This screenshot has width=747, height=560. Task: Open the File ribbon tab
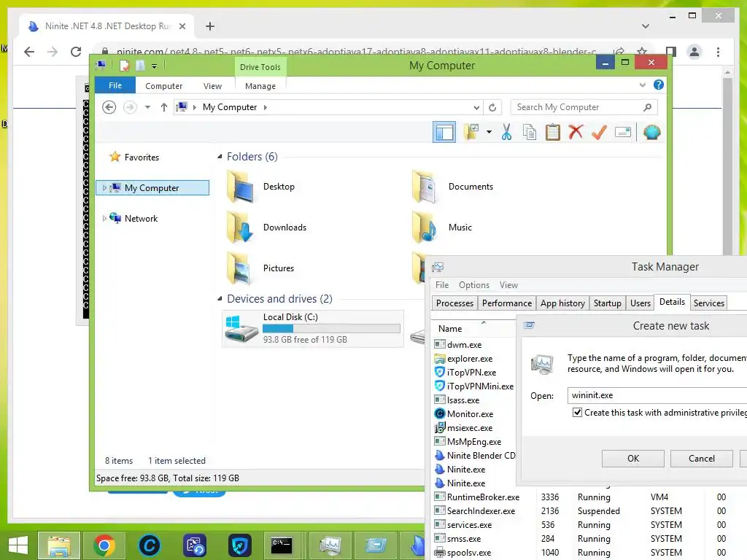coord(115,86)
